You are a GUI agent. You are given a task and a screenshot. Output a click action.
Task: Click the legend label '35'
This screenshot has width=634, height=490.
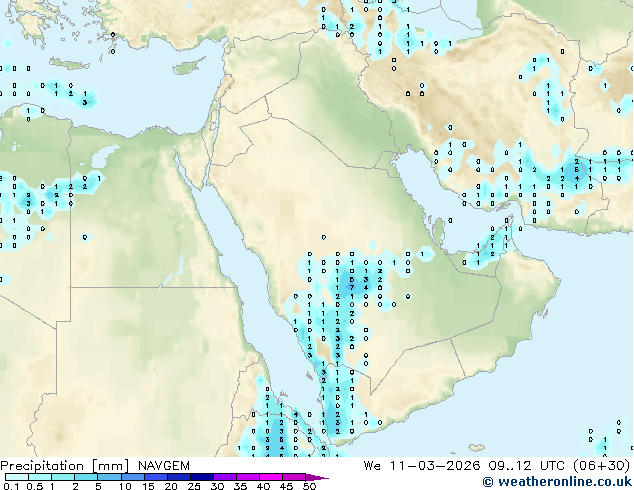tap(240, 486)
